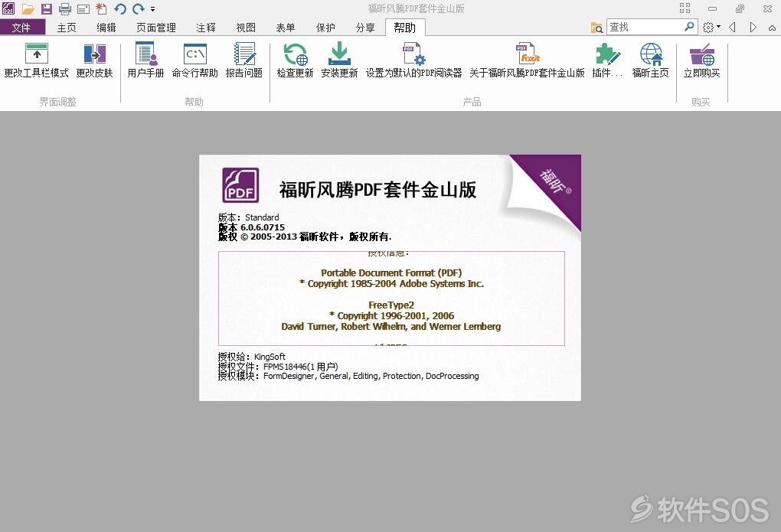Click the redo arrow in quick access toolbar

click(x=138, y=8)
